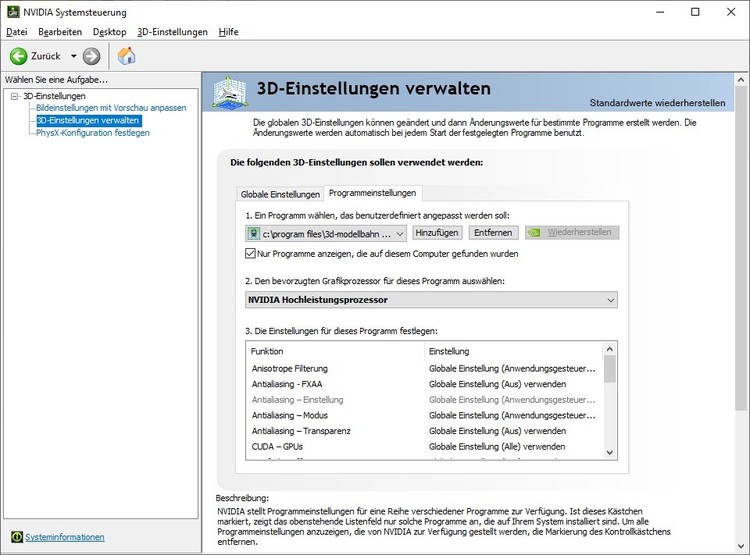Switch to Programmeinstellungen tab
Screen dimensions: 750x555
point(373,193)
